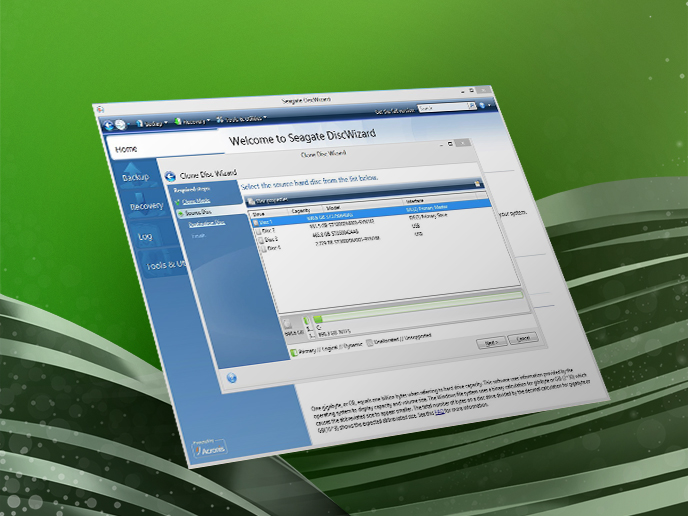Click the Clone Disc Wizard back arrow
This screenshot has width=688, height=516.
[x=170, y=177]
